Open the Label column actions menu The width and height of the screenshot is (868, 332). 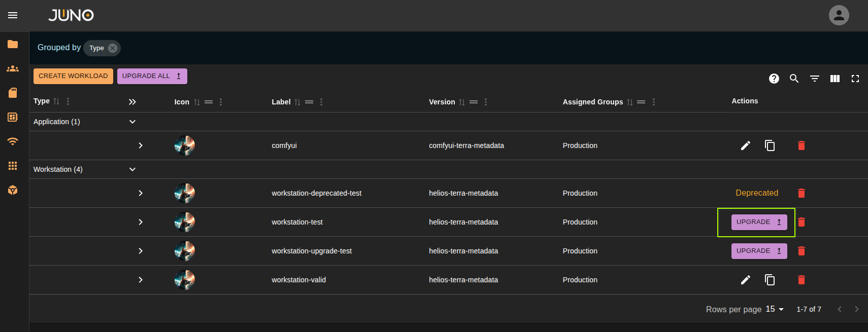(x=321, y=102)
